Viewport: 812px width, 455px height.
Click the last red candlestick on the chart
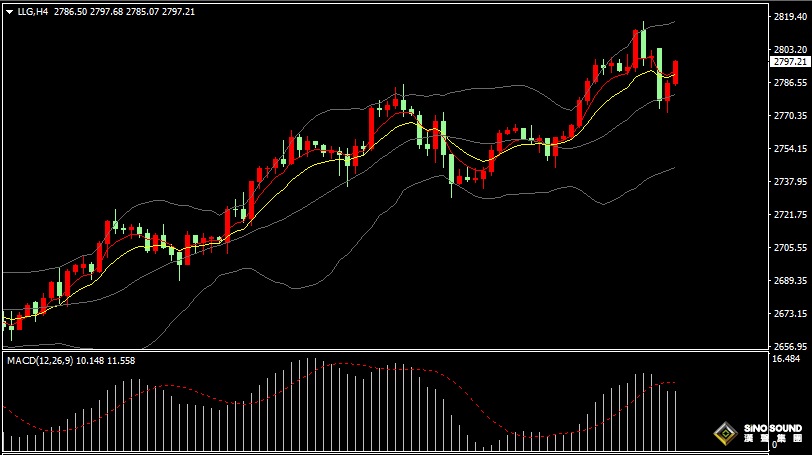pos(676,72)
